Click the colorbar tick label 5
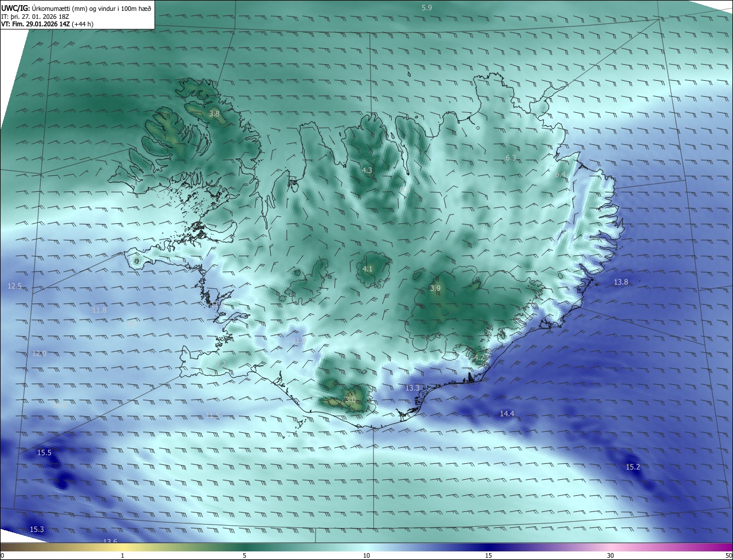This screenshot has height=560, width=733. point(245,555)
